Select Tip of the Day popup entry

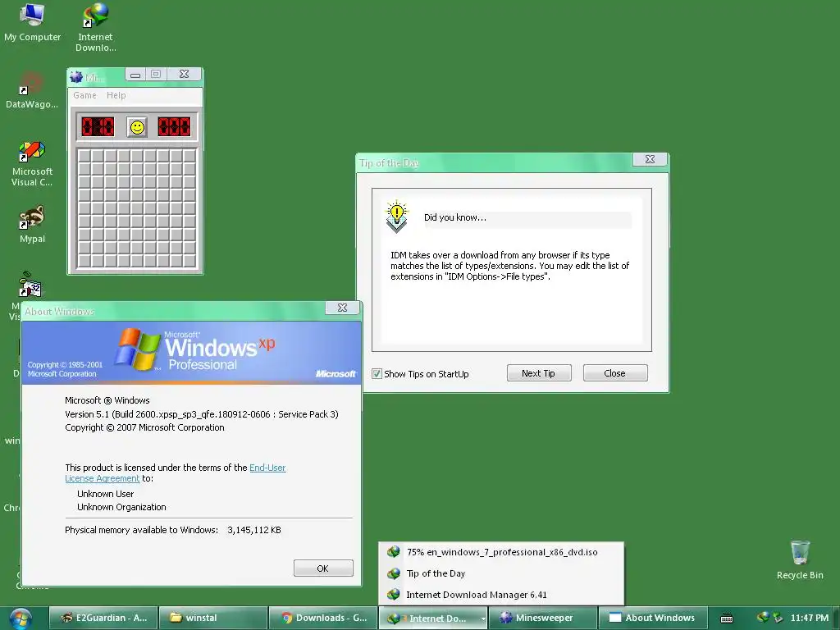tap(501, 573)
